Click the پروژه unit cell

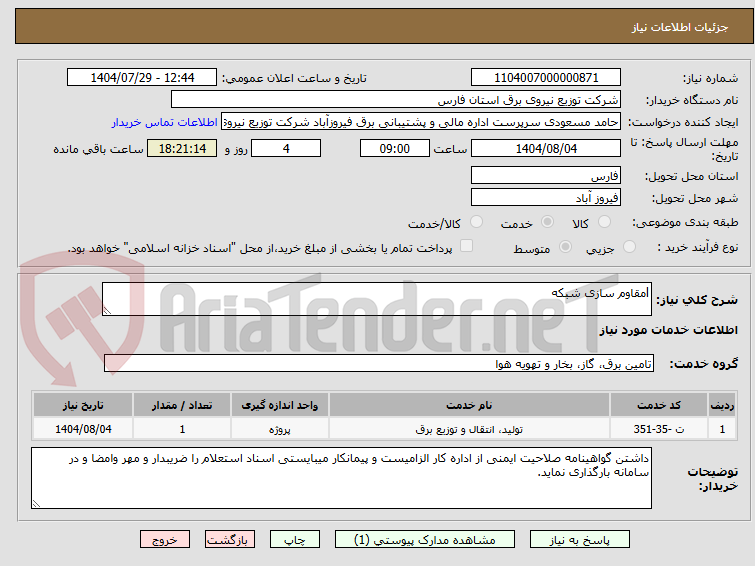(x=280, y=429)
